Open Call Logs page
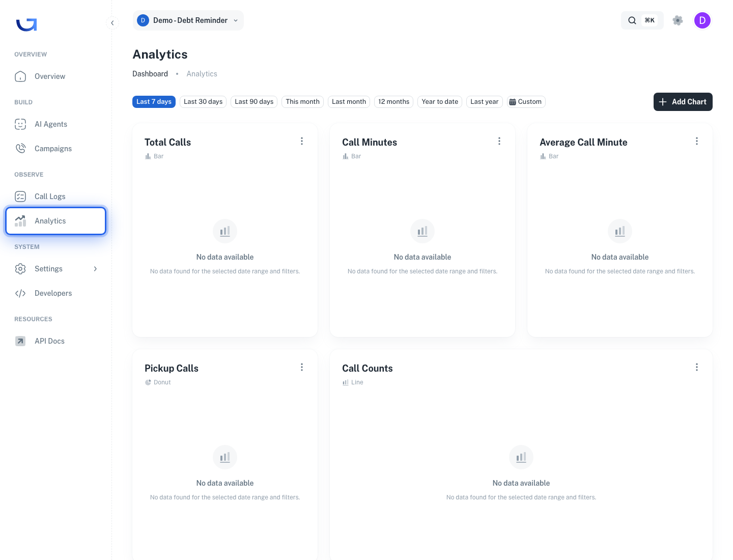This screenshot has width=733, height=560. click(55, 197)
